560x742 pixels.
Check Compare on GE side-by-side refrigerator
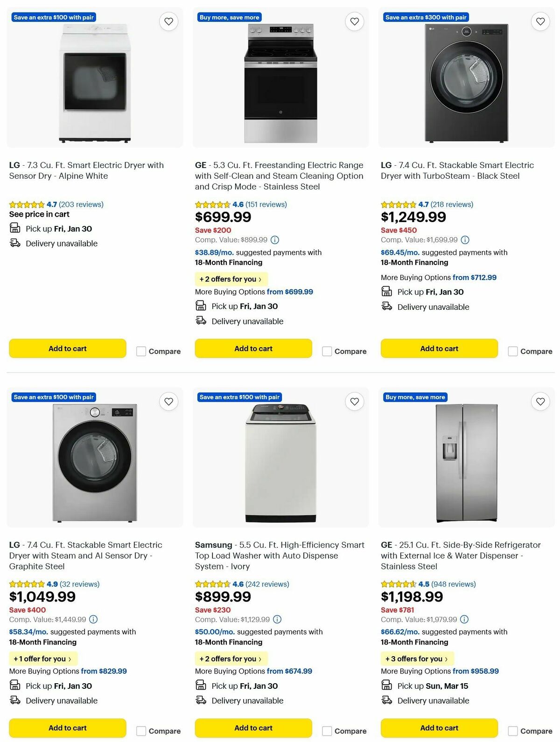[512, 731]
